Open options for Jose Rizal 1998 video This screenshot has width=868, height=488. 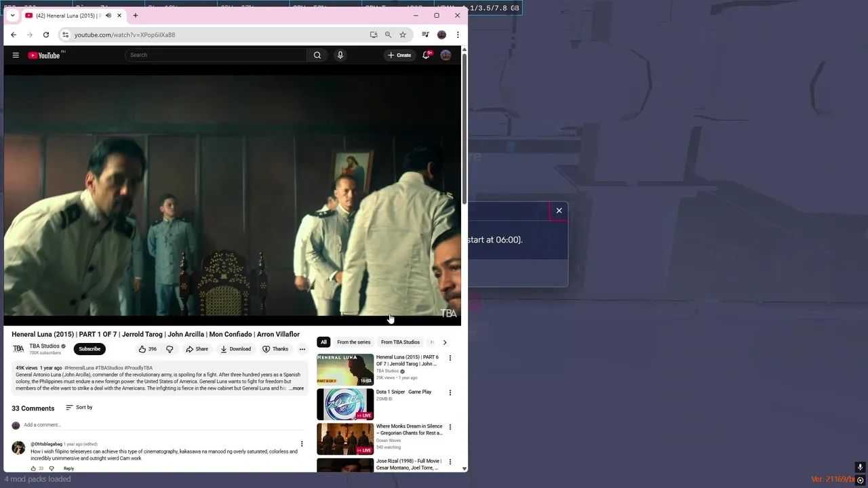pyautogui.click(x=450, y=462)
